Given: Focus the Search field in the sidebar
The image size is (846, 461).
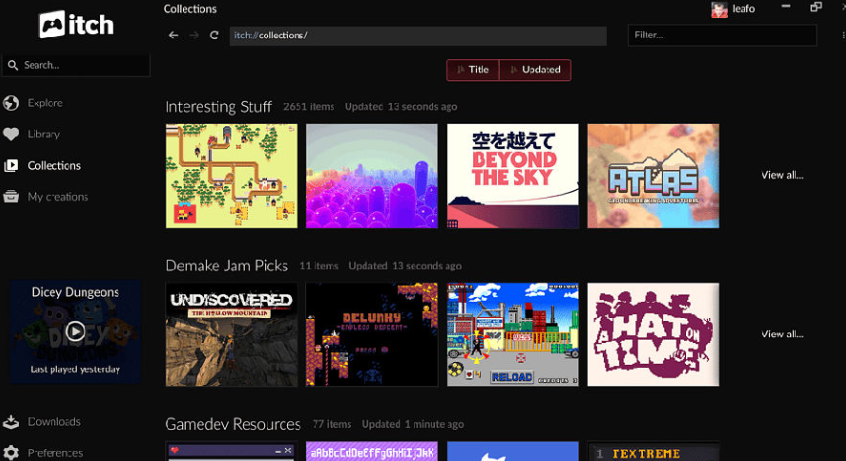Looking at the screenshot, I should point(76,65).
